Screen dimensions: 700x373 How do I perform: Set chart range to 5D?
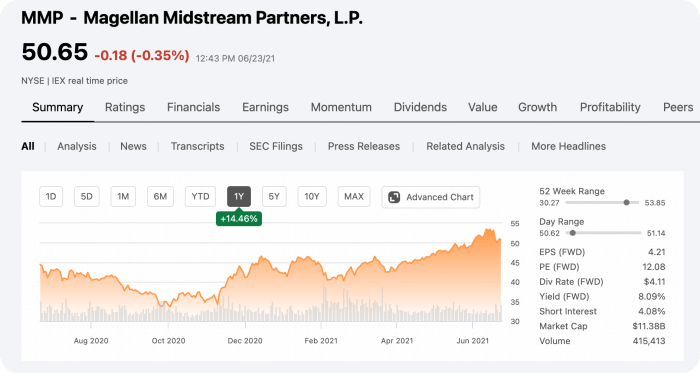click(x=87, y=197)
